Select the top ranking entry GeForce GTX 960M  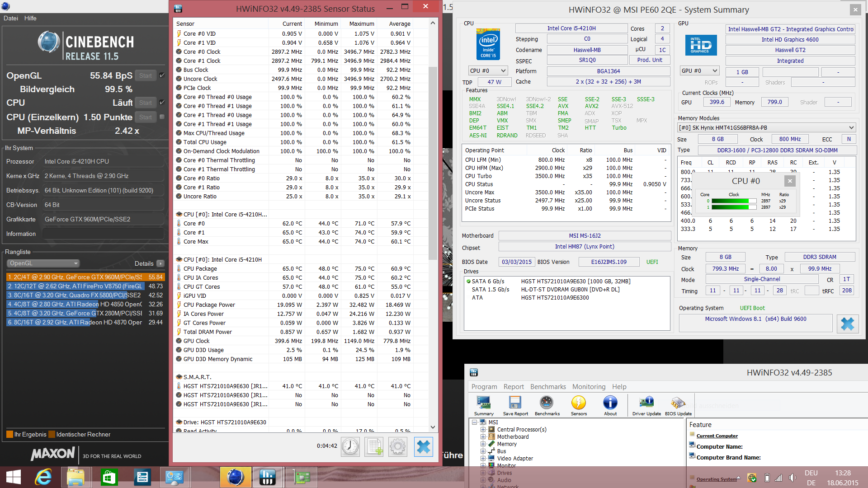tap(85, 277)
